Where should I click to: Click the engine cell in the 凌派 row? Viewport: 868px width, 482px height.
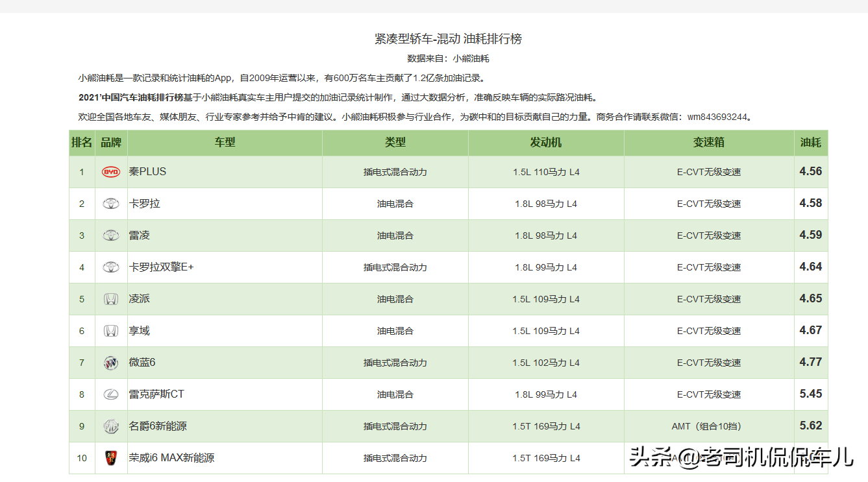(546, 300)
